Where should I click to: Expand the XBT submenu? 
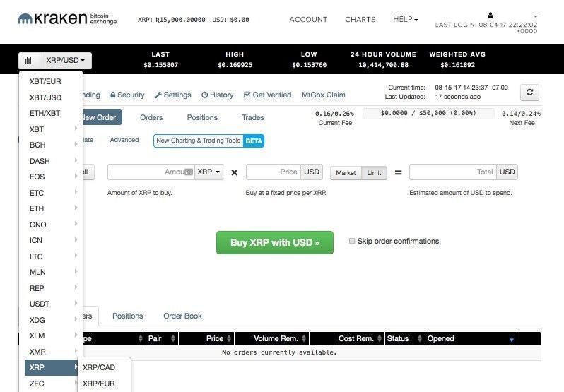(51, 129)
